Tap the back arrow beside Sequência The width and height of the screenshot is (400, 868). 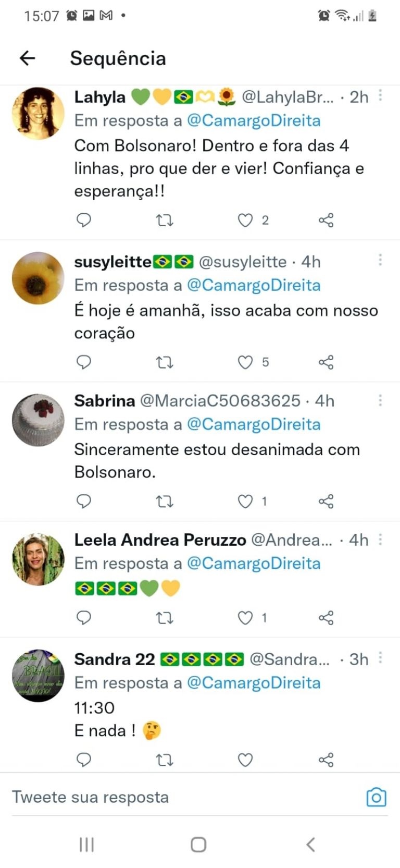pos(27,58)
